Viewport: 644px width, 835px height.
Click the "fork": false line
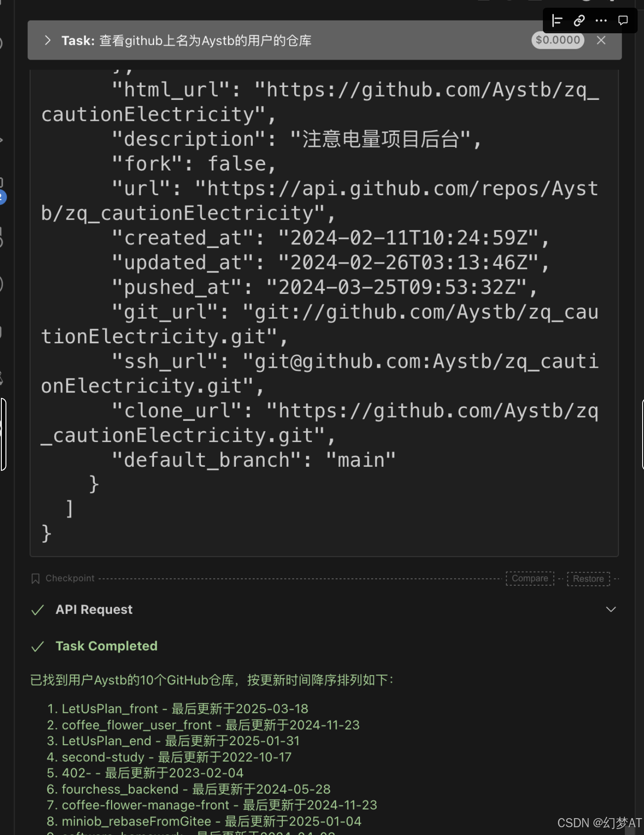coord(194,164)
